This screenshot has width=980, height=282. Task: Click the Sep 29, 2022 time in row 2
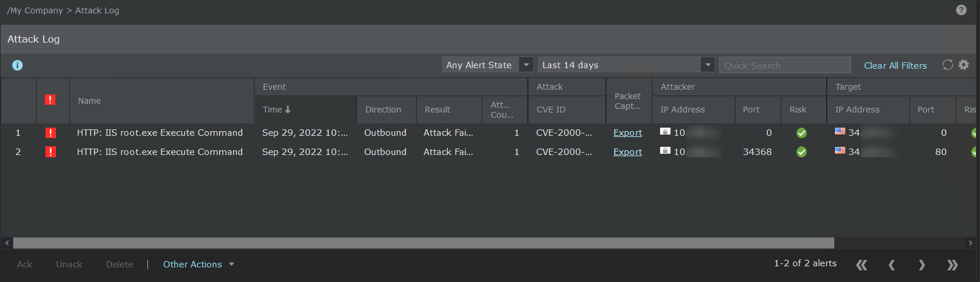tap(305, 152)
